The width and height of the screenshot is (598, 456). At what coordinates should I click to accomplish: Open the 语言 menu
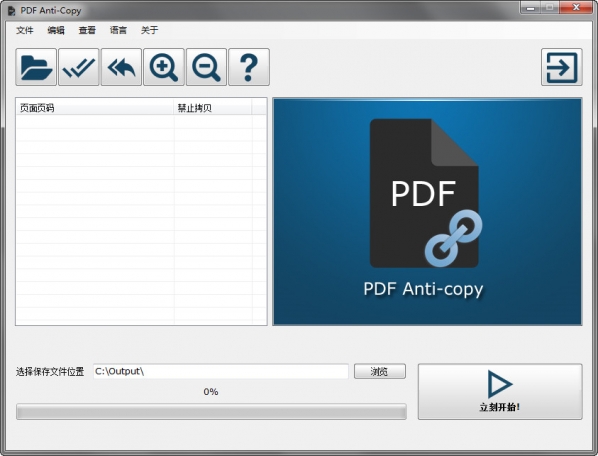(x=118, y=30)
